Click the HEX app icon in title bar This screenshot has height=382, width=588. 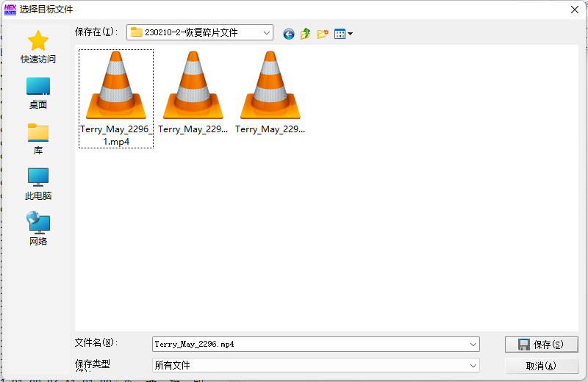coord(10,10)
